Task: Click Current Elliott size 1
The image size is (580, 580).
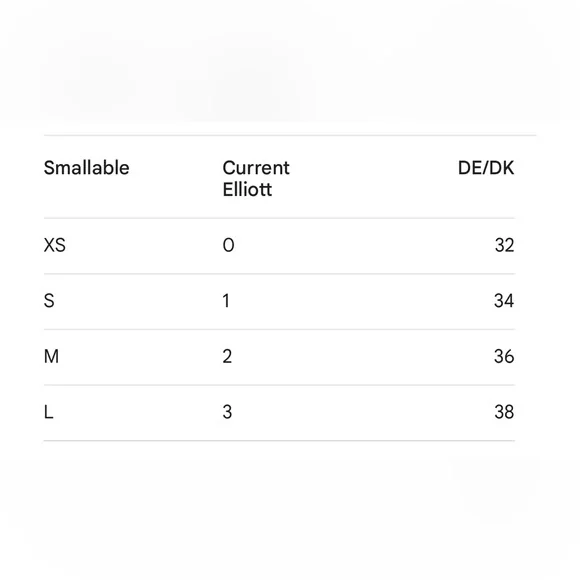Action: pos(226,301)
